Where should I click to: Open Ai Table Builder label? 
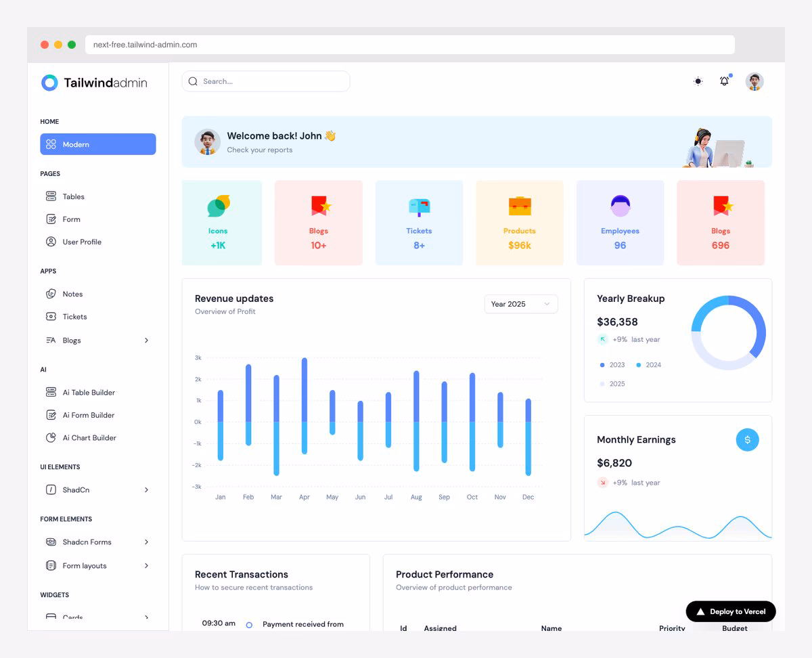pyautogui.click(x=89, y=392)
